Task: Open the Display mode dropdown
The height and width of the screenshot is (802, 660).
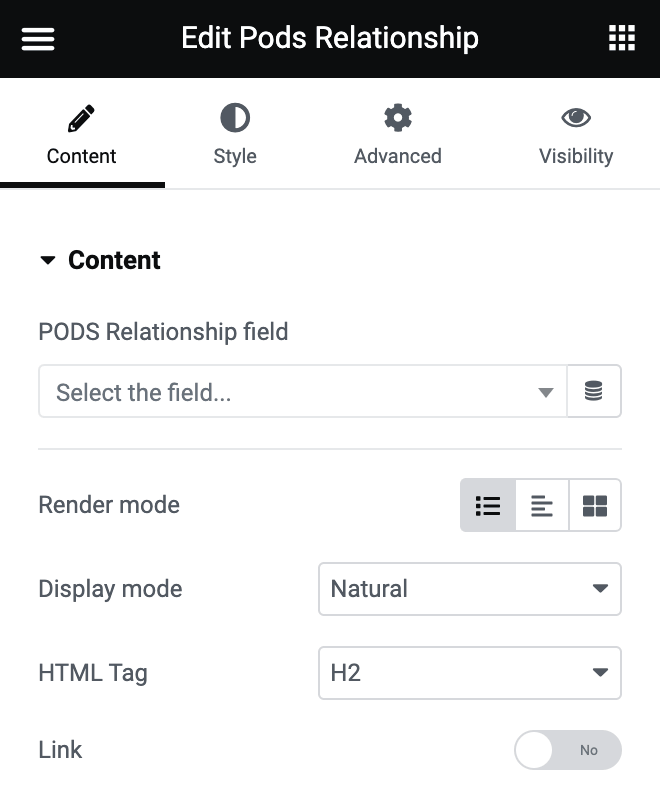Action: tap(470, 589)
